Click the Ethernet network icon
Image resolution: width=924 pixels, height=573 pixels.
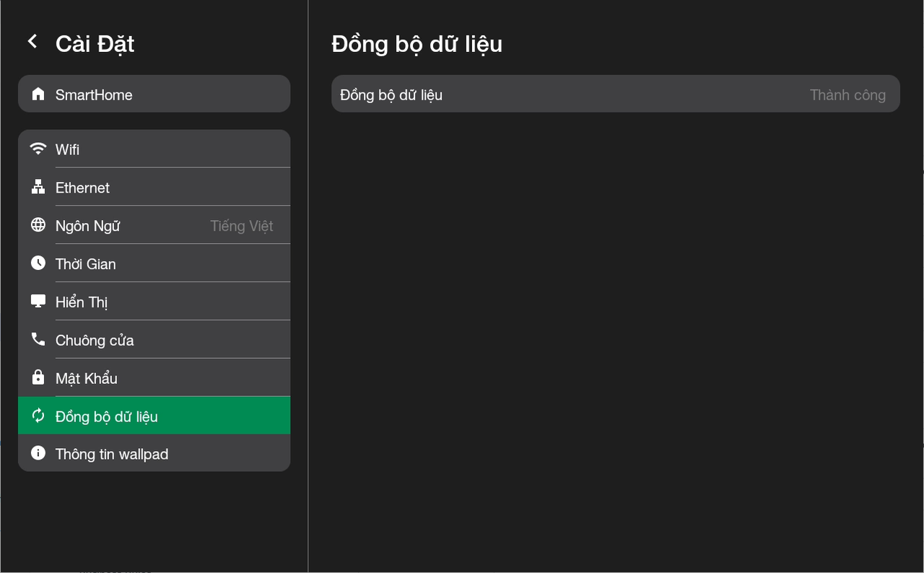coord(38,188)
